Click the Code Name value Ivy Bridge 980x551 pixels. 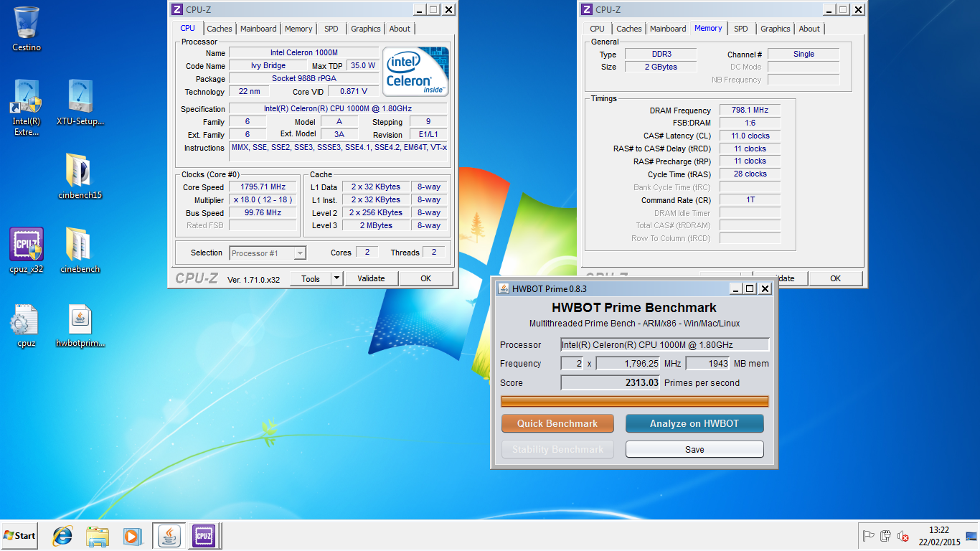(x=268, y=65)
